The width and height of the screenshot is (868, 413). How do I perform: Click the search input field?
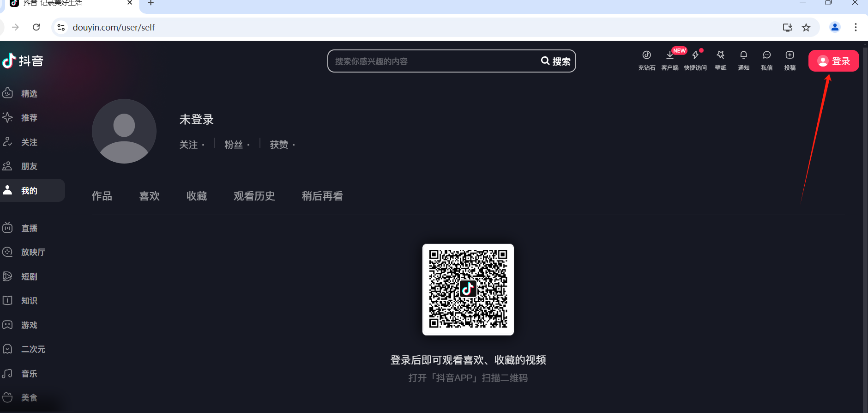click(x=434, y=61)
